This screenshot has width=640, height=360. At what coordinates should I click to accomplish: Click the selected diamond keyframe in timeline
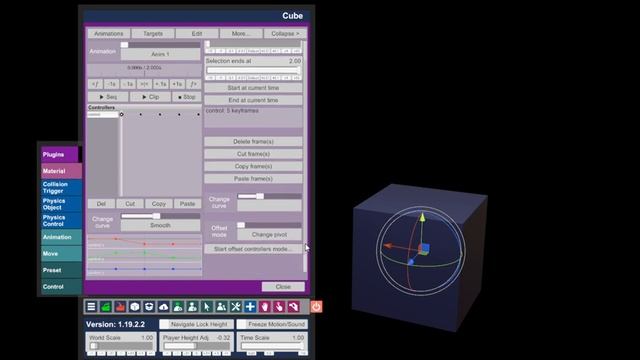pos(121,115)
